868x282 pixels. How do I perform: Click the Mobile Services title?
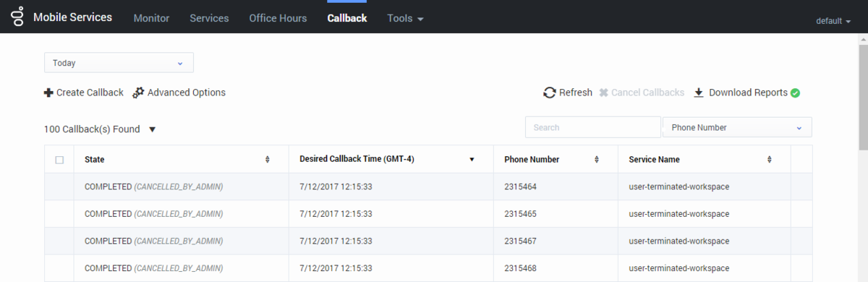click(72, 17)
